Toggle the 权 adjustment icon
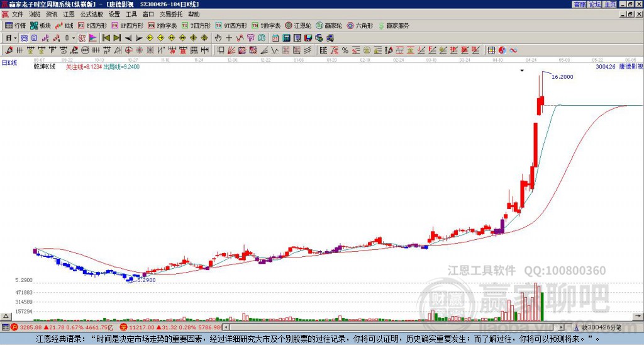The image size is (644, 345). [x=82, y=38]
